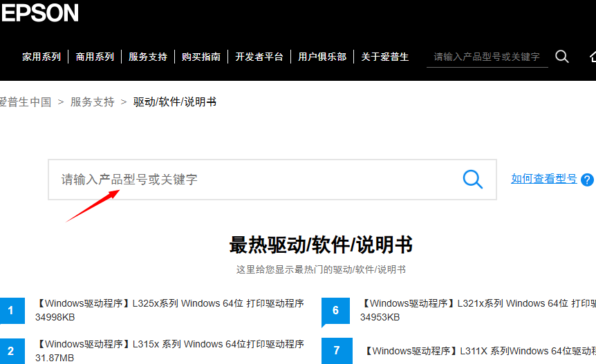Open L311X 系列Windows 64位驱动 link
Image resolution: width=596 pixels, height=364 pixels.
click(x=479, y=351)
